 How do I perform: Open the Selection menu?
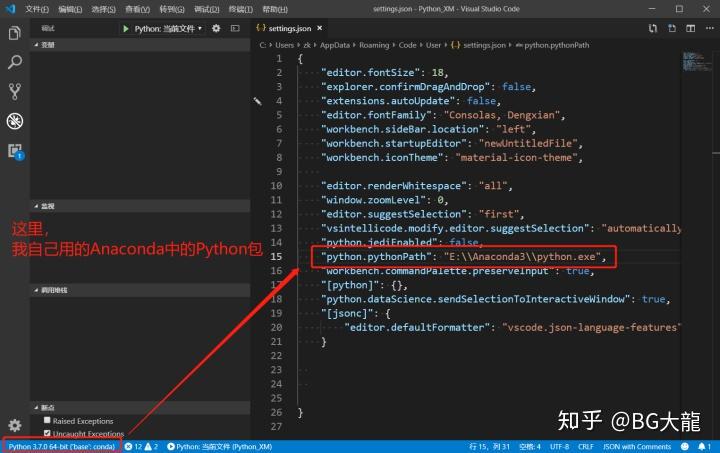[104, 9]
